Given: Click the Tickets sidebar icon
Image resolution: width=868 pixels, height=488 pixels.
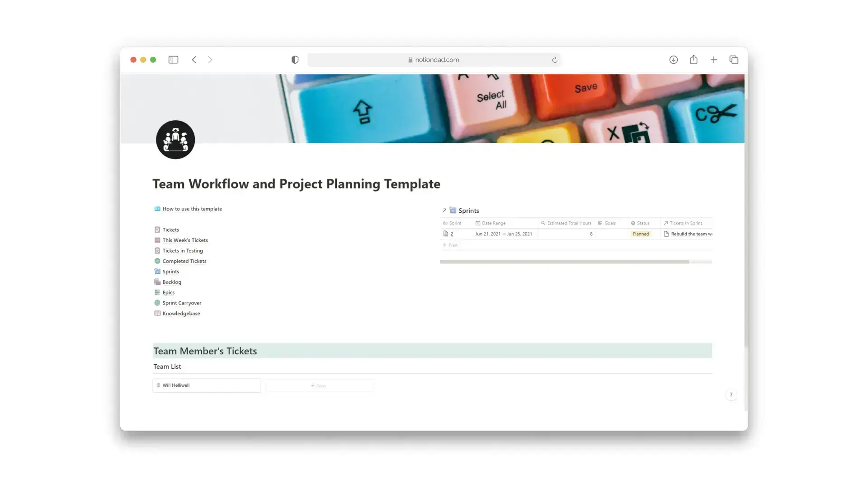Looking at the screenshot, I should pos(157,230).
